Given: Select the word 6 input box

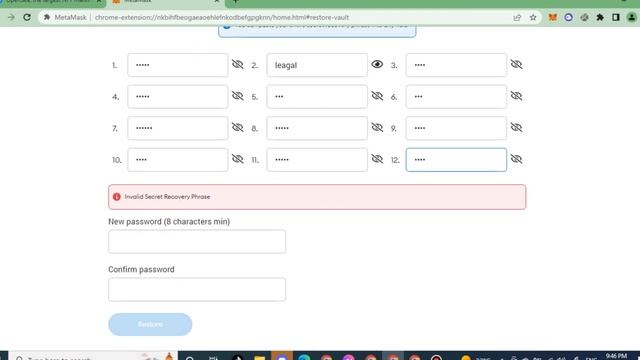Looking at the screenshot, I should click(456, 97).
